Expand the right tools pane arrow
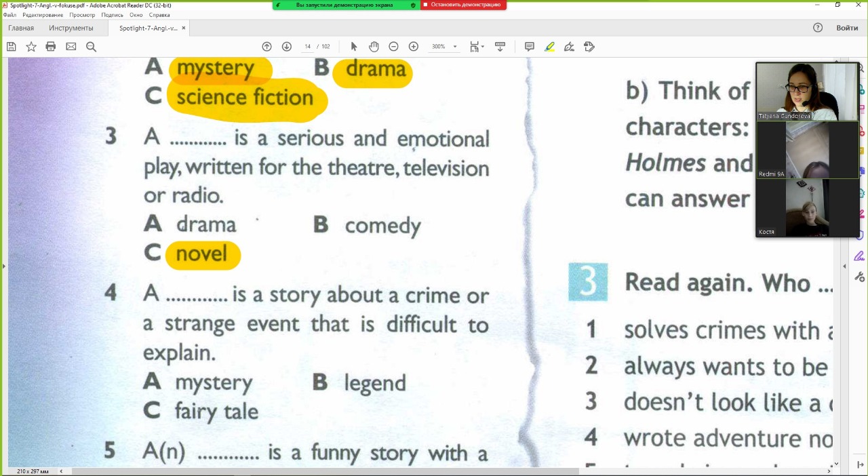This screenshot has width=868, height=476. (x=844, y=266)
